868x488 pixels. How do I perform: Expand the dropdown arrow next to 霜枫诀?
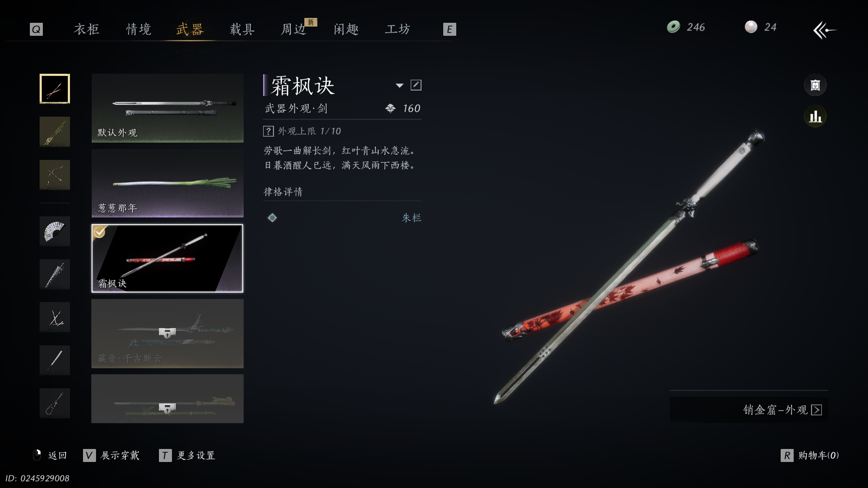tap(400, 85)
